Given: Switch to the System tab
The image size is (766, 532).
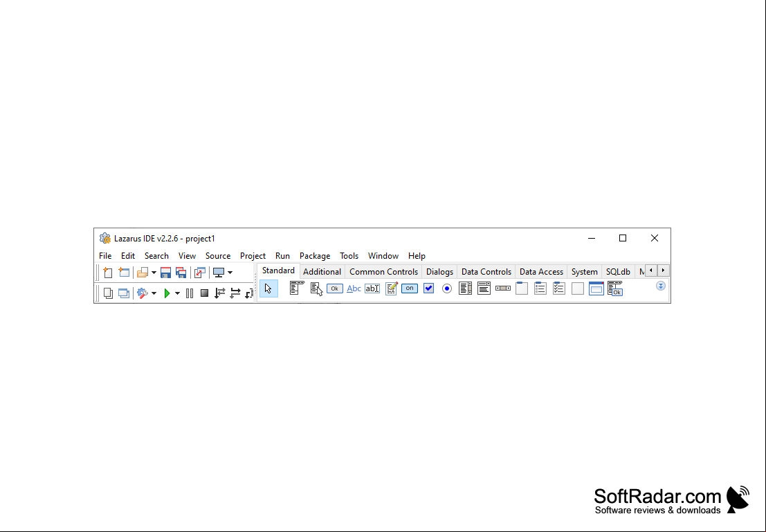Looking at the screenshot, I should point(584,272).
